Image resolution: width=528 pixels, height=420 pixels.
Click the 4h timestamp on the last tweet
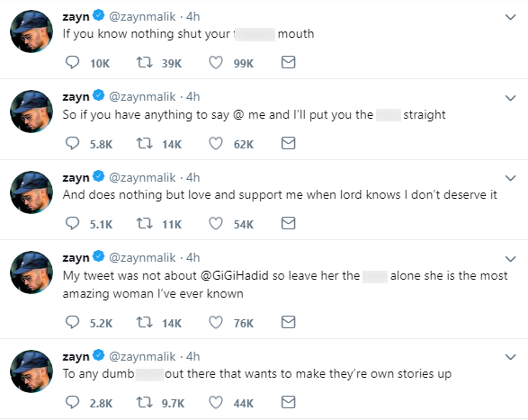click(x=193, y=356)
